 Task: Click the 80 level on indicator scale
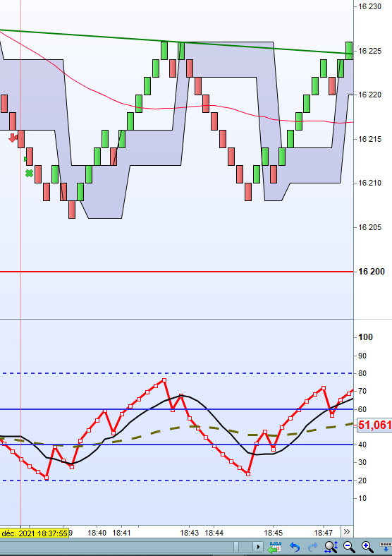[362, 373]
